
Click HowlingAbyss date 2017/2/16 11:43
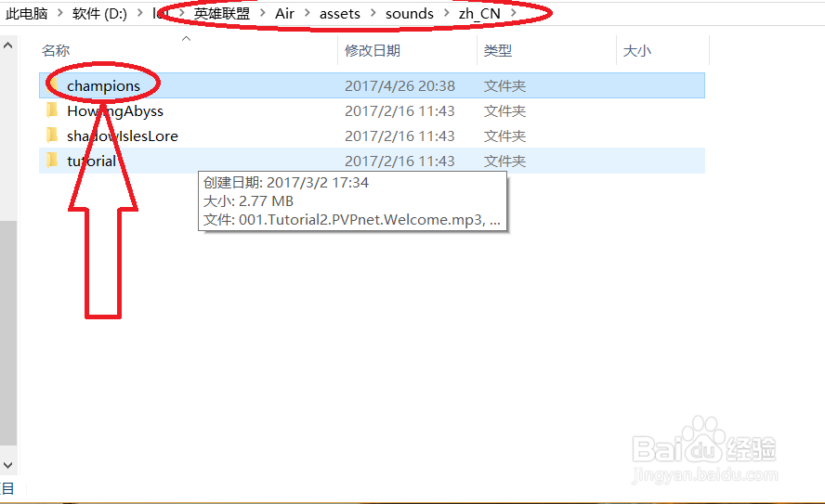[399, 110]
